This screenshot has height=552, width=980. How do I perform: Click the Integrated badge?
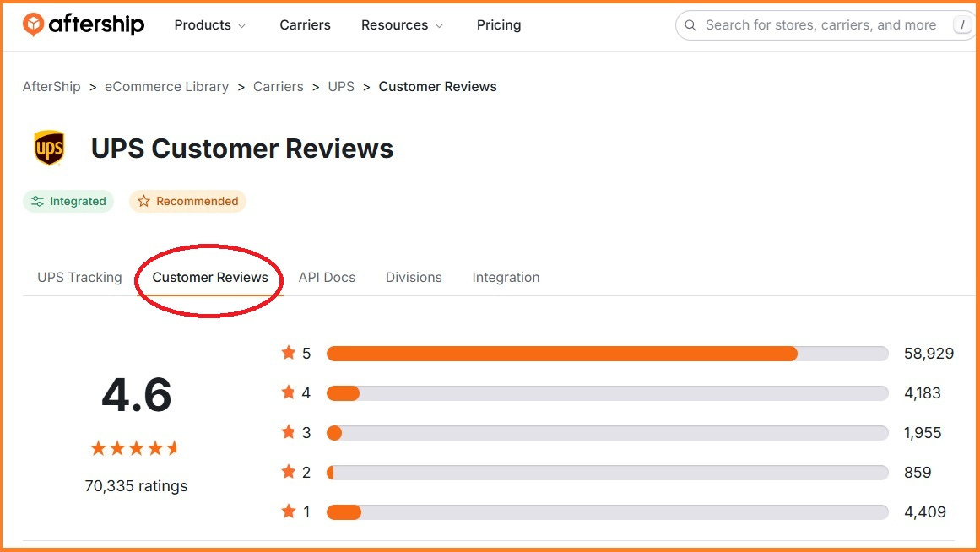[68, 201]
